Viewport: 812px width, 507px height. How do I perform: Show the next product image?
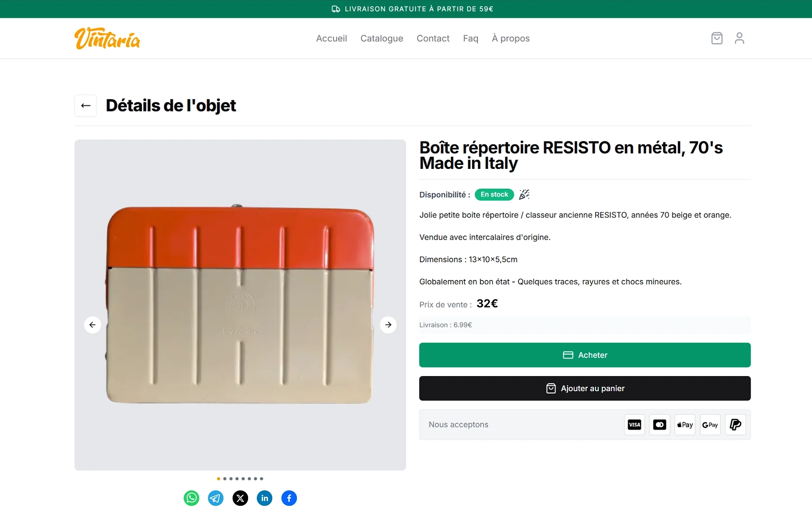click(x=388, y=325)
